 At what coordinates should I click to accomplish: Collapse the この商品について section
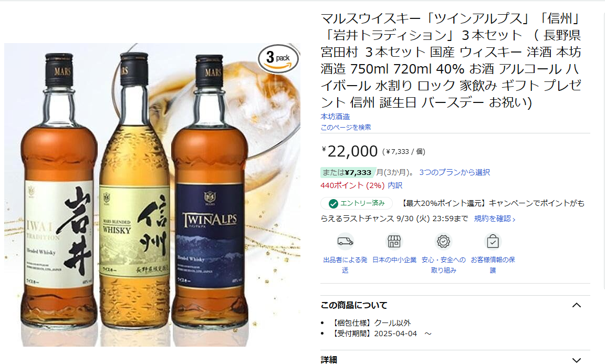click(577, 305)
